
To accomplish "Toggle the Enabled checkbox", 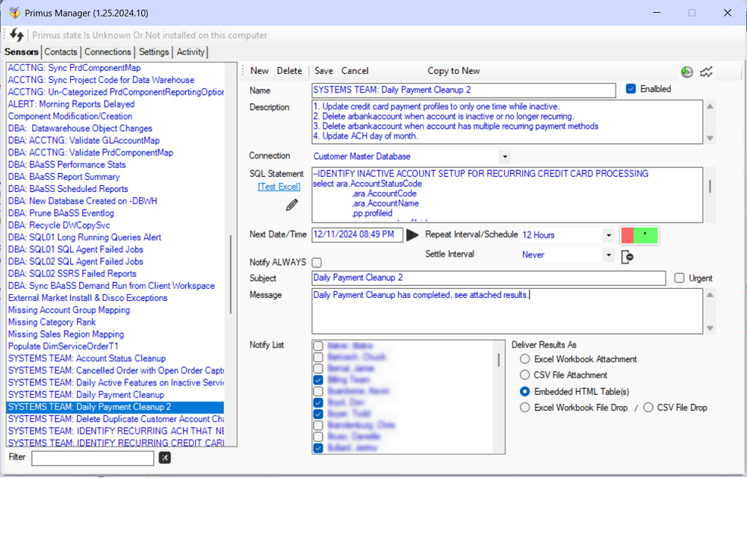I will click(630, 89).
